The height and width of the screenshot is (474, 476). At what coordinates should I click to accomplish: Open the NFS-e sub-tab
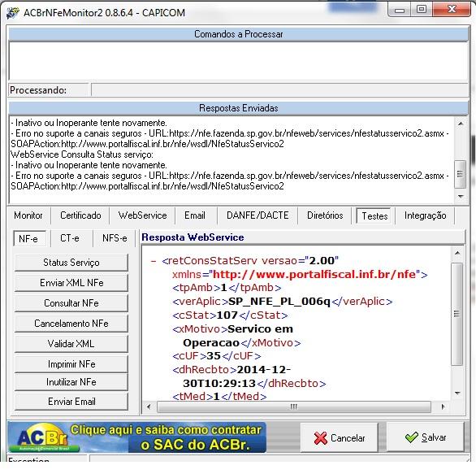[x=115, y=238]
